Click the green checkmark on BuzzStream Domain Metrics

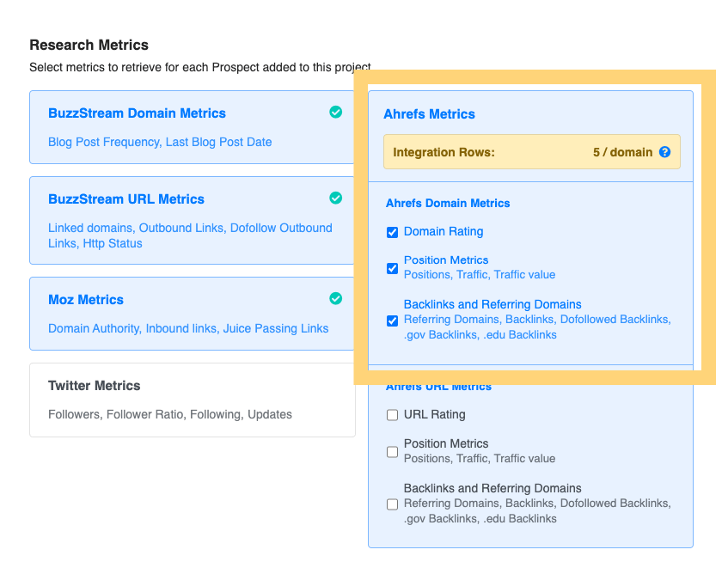[336, 112]
